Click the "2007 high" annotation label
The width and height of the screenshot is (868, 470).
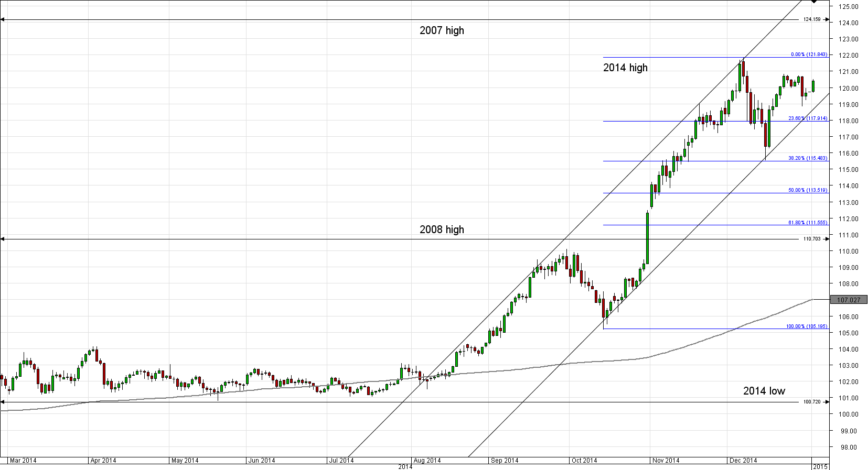tap(442, 30)
